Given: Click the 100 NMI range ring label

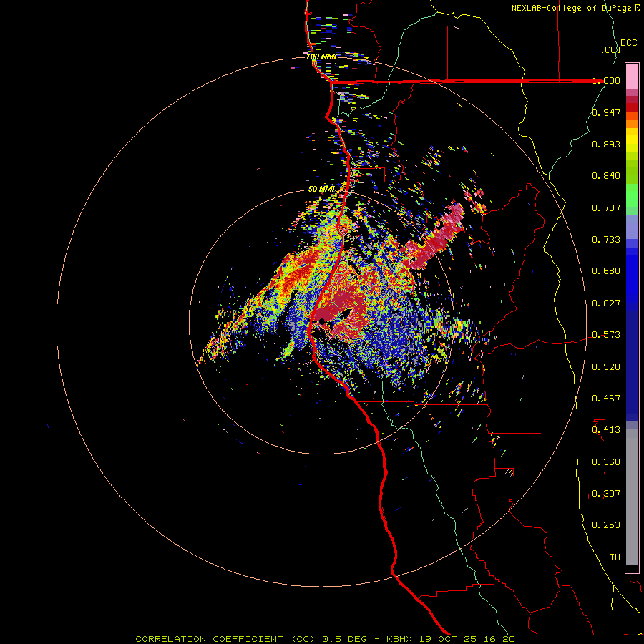Looking at the screenshot, I should click(321, 57).
